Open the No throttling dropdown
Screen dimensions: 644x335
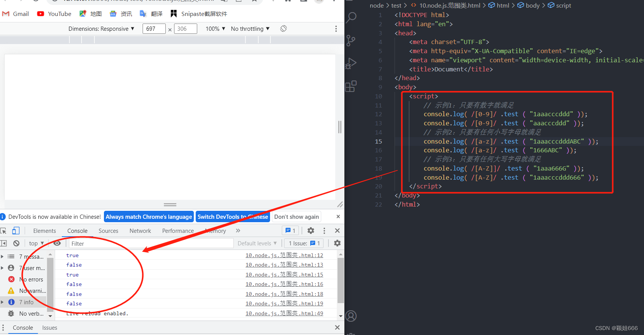tap(250, 29)
